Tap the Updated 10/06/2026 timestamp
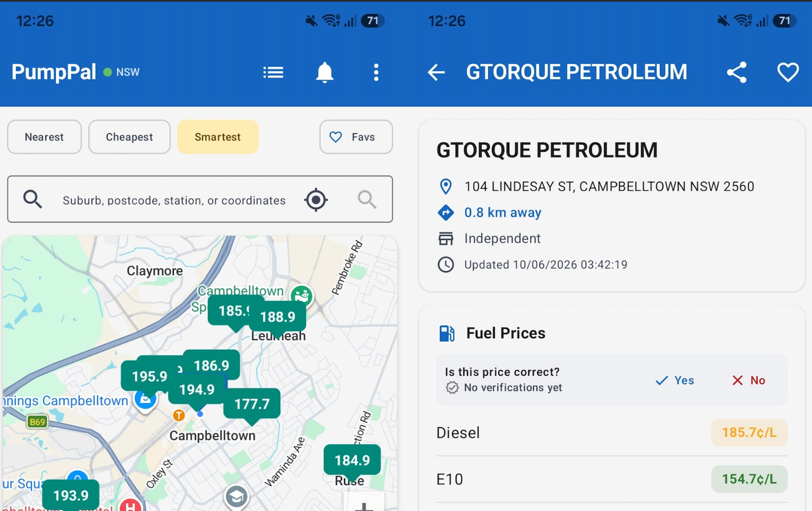Screen dimensions: 812x511 pos(546,265)
